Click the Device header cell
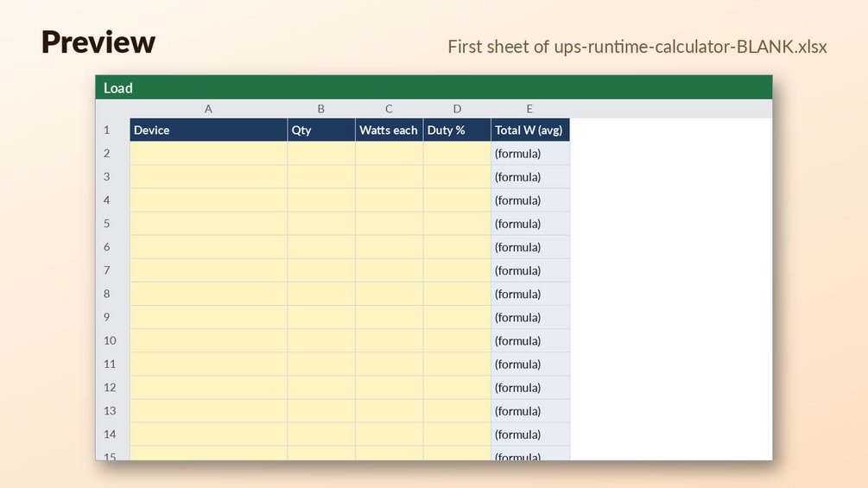The height and width of the screenshot is (488, 868). [209, 130]
